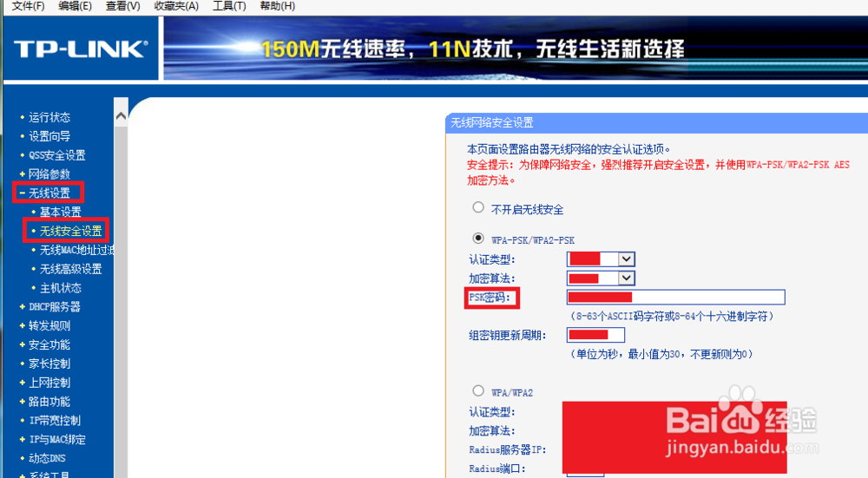Click the TP-LINK logo
Screen dimensions: 868x478
[x=81, y=49]
